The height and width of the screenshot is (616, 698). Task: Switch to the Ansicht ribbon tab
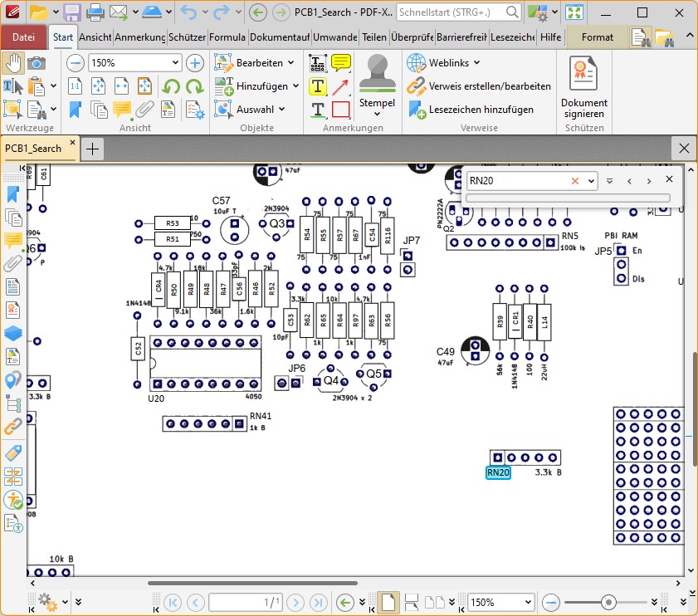[x=94, y=37]
